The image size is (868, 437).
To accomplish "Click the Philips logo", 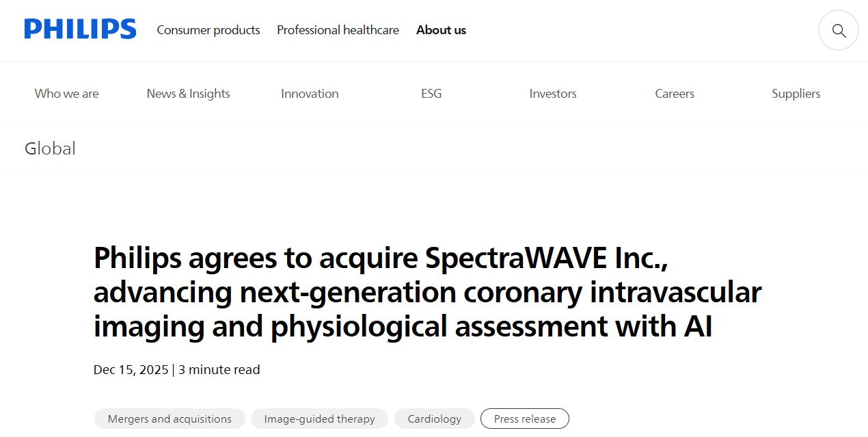I will pyautogui.click(x=80, y=29).
